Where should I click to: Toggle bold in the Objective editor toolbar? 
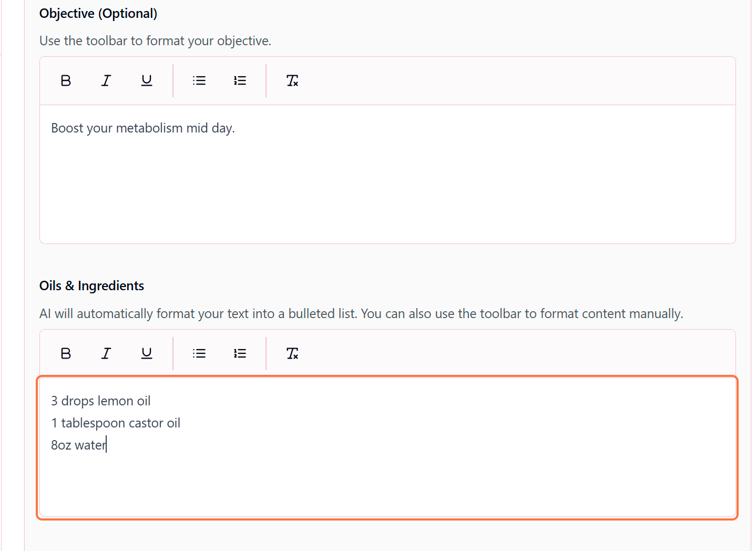[x=66, y=80]
